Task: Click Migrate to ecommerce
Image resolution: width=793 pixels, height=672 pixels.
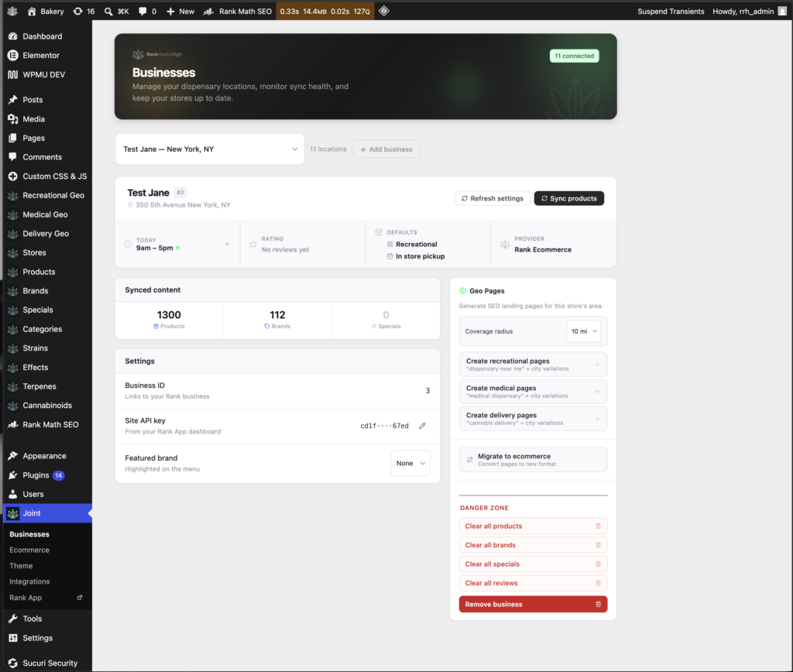Action: tap(533, 460)
